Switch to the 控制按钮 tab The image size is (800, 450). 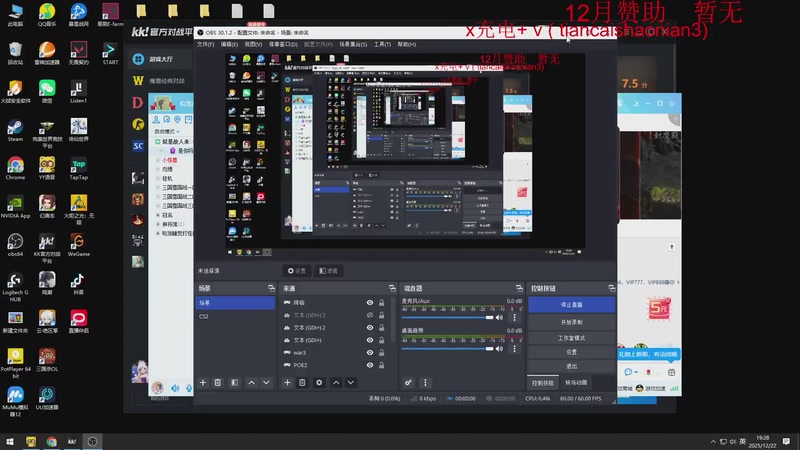[543, 383]
